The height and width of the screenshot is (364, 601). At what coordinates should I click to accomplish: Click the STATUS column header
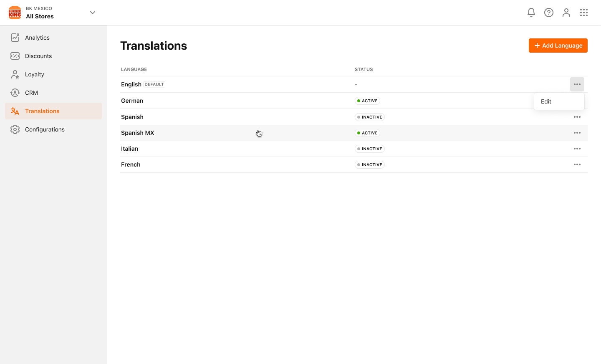pyautogui.click(x=364, y=69)
